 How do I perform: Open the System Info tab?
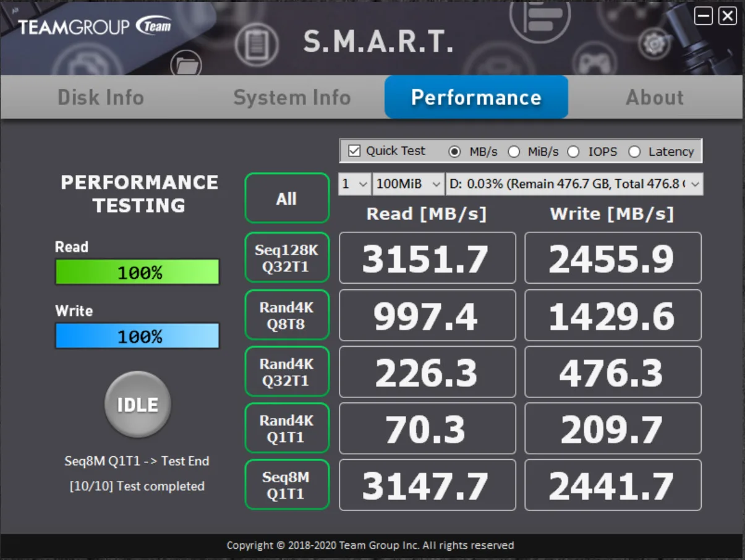[292, 97]
